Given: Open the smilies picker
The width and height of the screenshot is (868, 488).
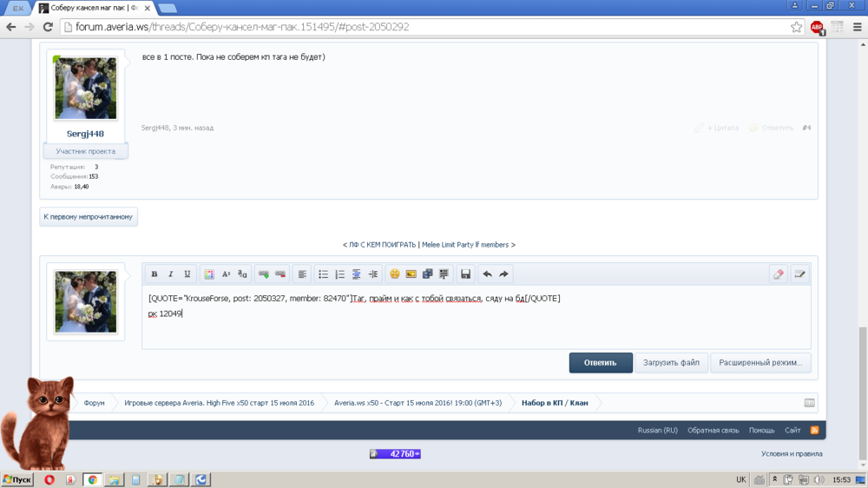Looking at the screenshot, I should coord(395,274).
